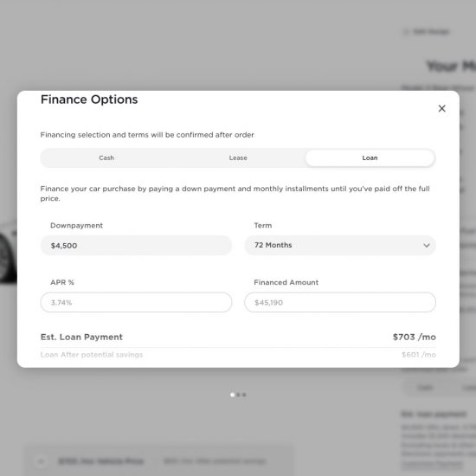Click the blurred Cash toggle behind dialog
476x476 pixels.
coord(425,388)
